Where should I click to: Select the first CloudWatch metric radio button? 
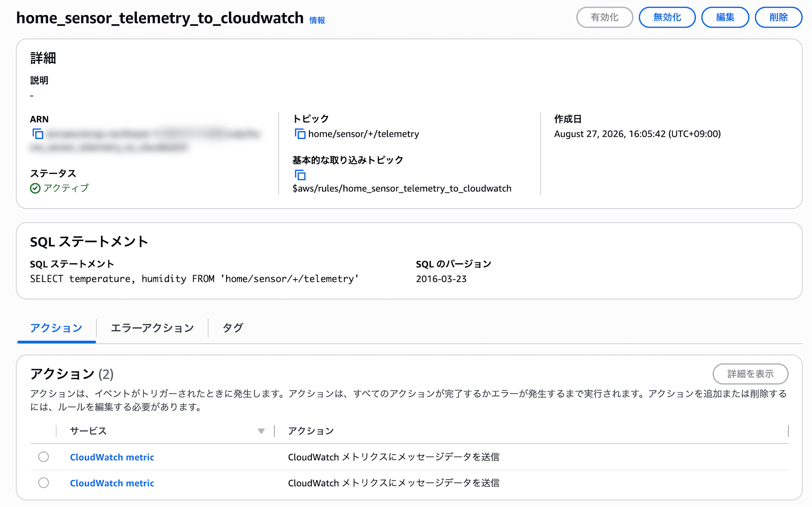click(43, 457)
